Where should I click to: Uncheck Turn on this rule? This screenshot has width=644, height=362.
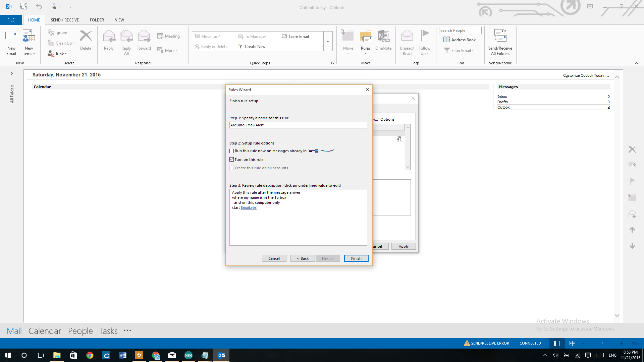(x=231, y=160)
